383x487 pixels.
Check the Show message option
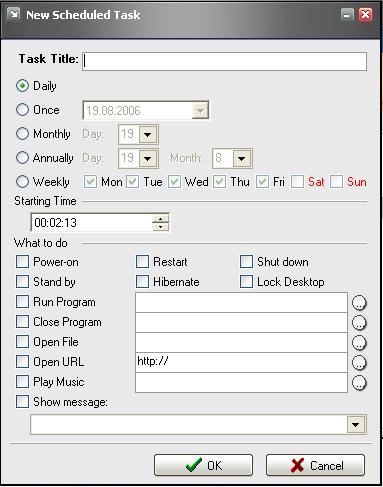[22, 402]
